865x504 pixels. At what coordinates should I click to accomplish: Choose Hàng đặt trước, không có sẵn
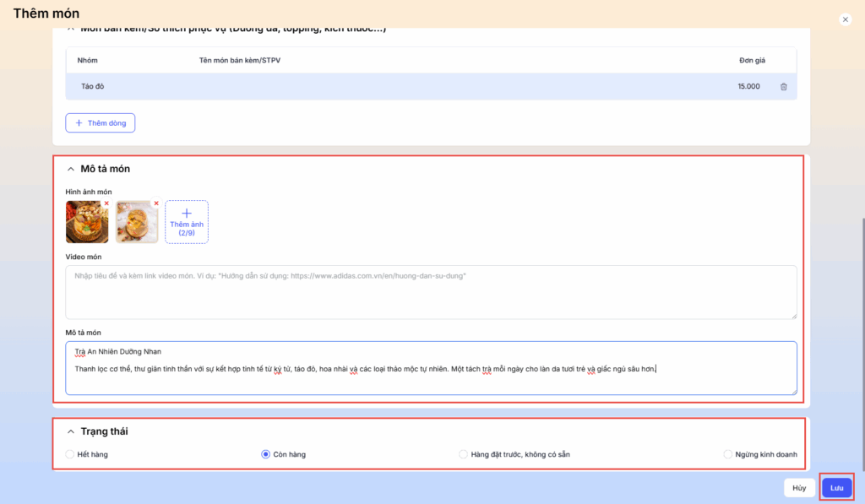tap(463, 454)
